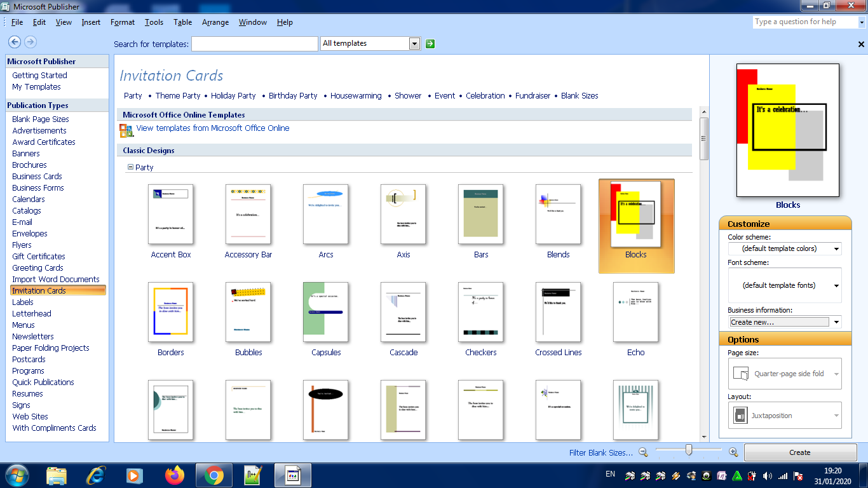This screenshot has width=868, height=488.
Task: Select the Accent Box template thumbnail
Action: point(171,214)
